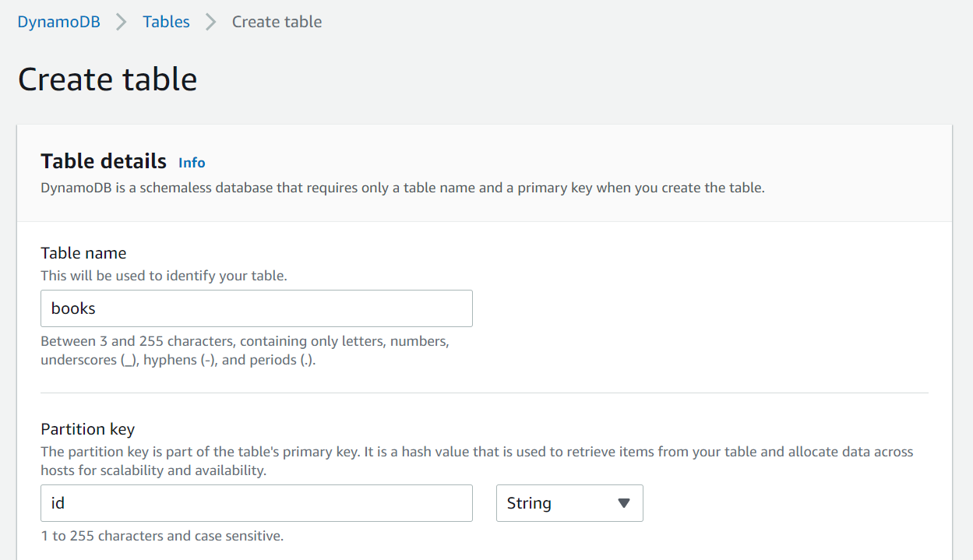Click the Create table breadcrumb item
Viewport: 973px width, 560px height.
(x=277, y=22)
